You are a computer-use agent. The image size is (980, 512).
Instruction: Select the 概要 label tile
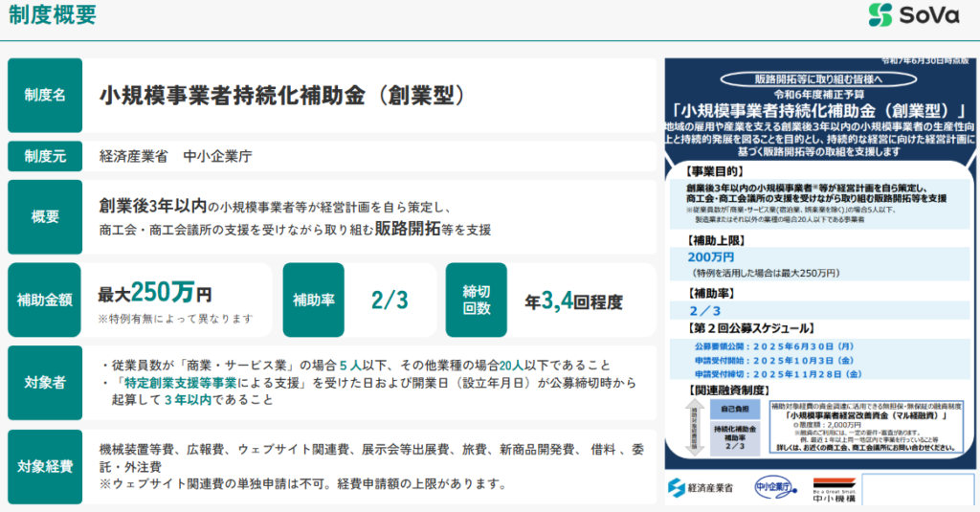pos(45,216)
